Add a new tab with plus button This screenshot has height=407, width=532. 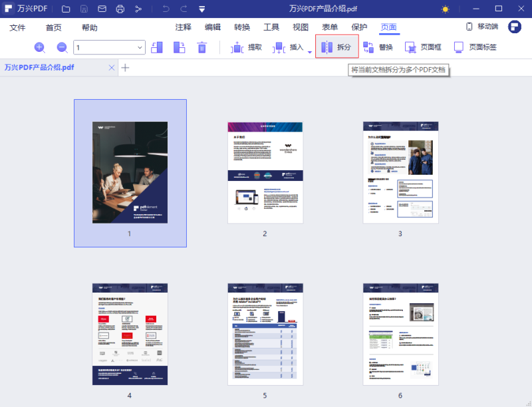tap(125, 67)
